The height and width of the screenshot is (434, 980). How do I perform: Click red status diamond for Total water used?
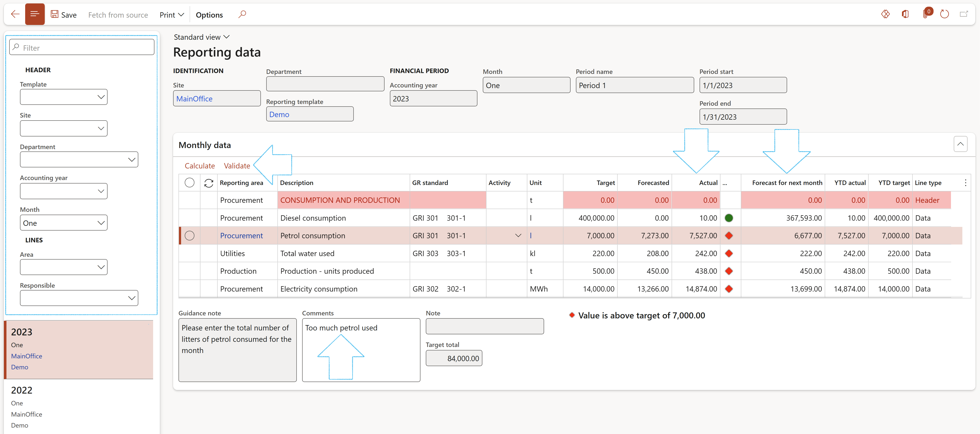[x=729, y=254]
